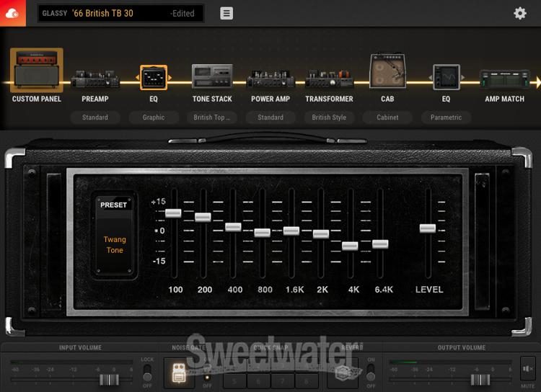Open the British Top tone stack dropdown

[212, 117]
